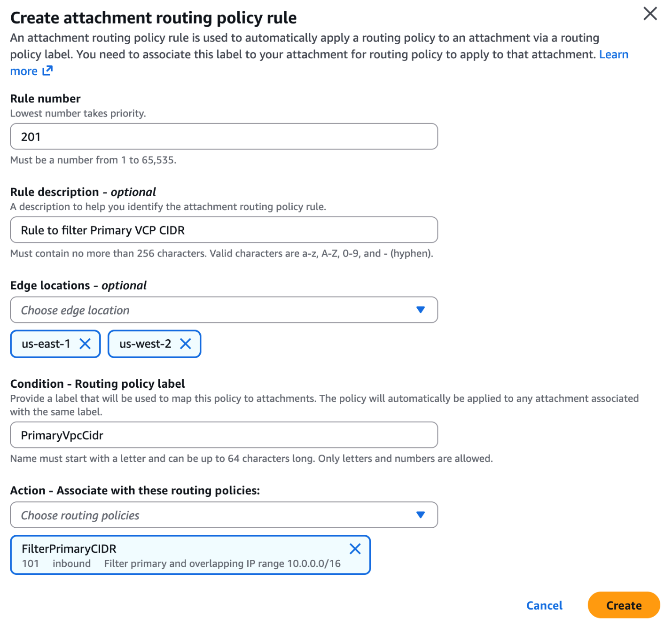Cancel the routing policy rule creation
Screen dimensions: 672x626
[544, 605]
